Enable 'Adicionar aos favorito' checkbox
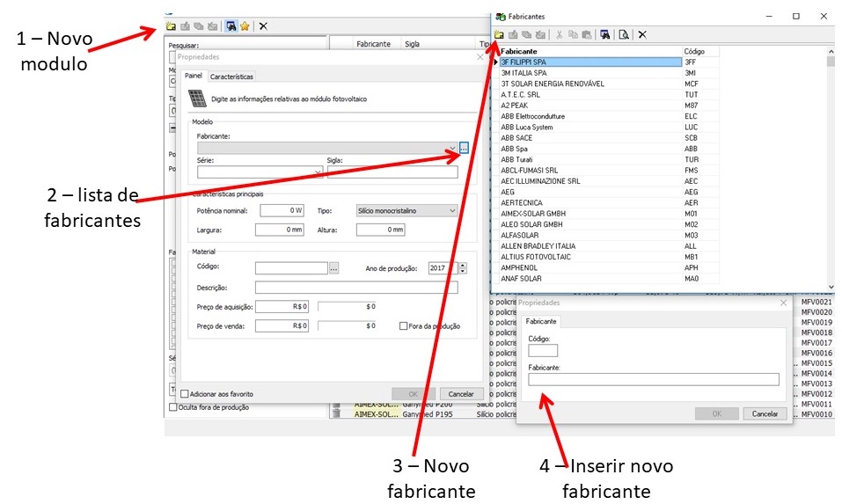 click(184, 394)
